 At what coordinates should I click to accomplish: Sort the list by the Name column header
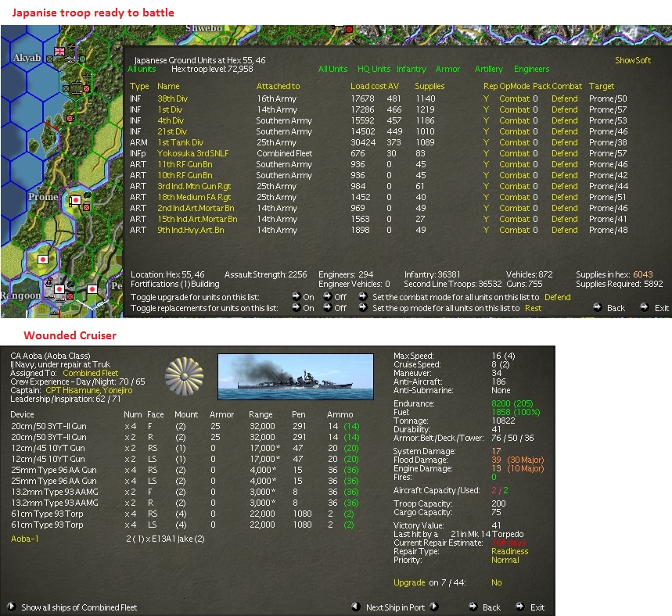[168, 86]
